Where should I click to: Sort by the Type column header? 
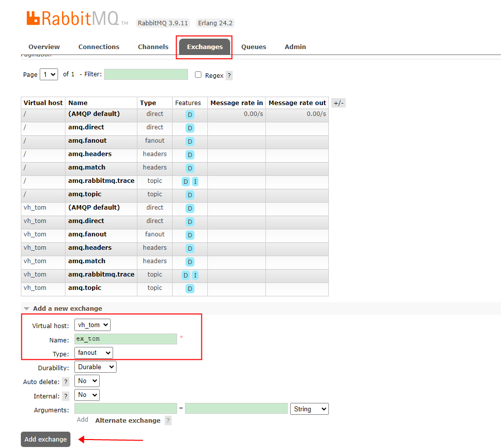(x=148, y=103)
